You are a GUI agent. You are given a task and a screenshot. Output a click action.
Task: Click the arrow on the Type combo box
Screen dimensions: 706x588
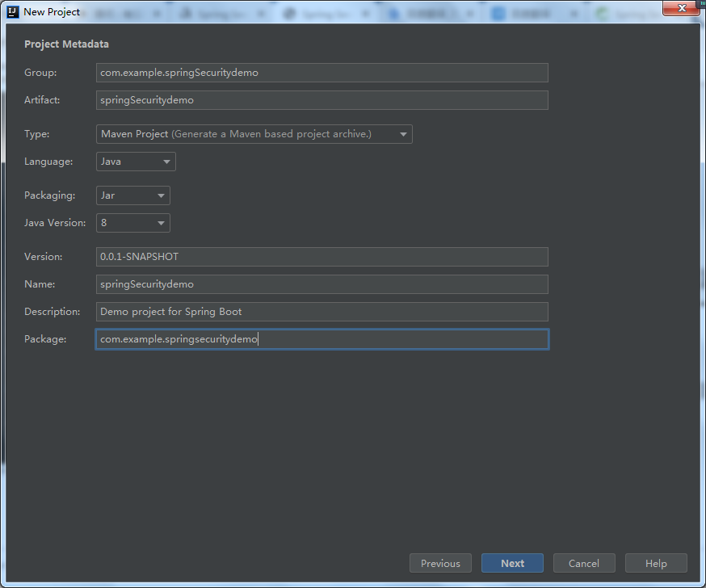pyautogui.click(x=403, y=135)
